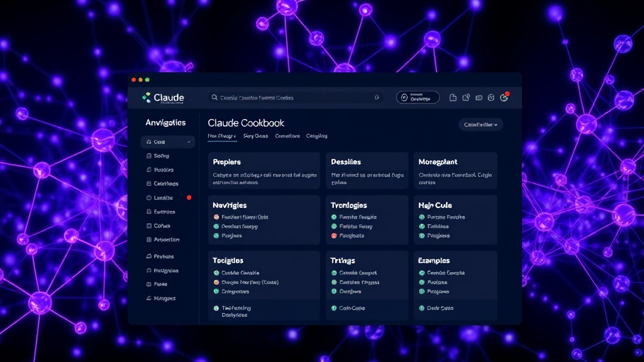Viewport: 644px width, 362px height.
Task: Click the 'Tycnlogies' card heading
Action: point(348,206)
